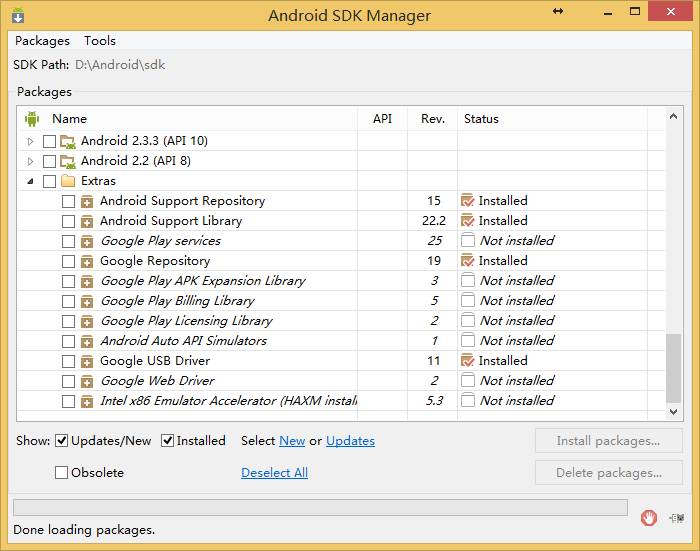Click the Installed status icon for Google USB Driver
Screen dimensions: 700x551
467,360
